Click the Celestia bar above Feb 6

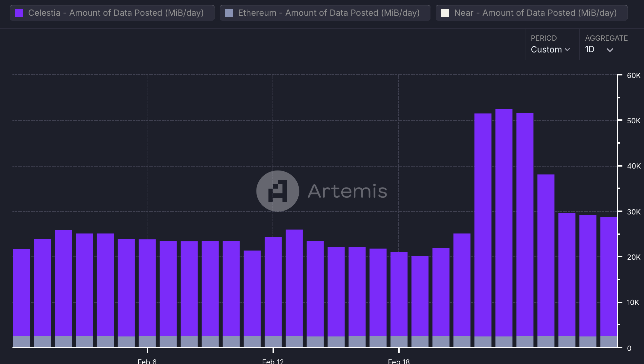pyautogui.click(x=147, y=288)
